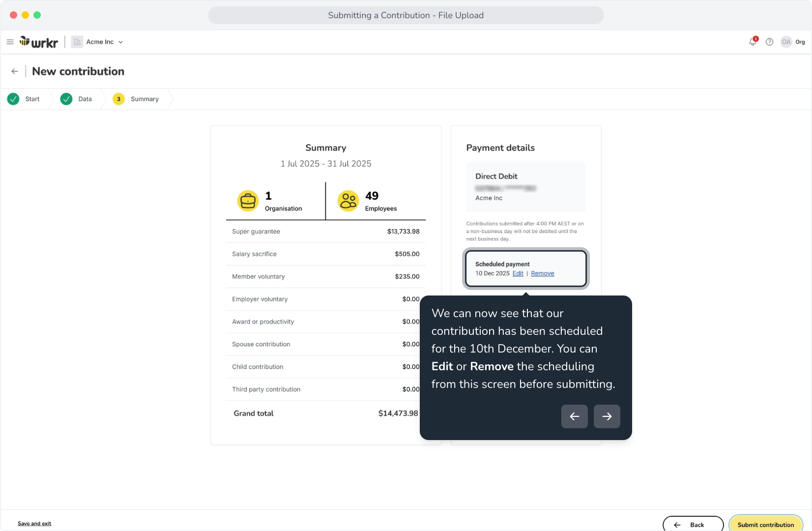Image resolution: width=812 pixels, height=531 pixels.
Task: Click the Third party contribution row label
Action: (266, 389)
